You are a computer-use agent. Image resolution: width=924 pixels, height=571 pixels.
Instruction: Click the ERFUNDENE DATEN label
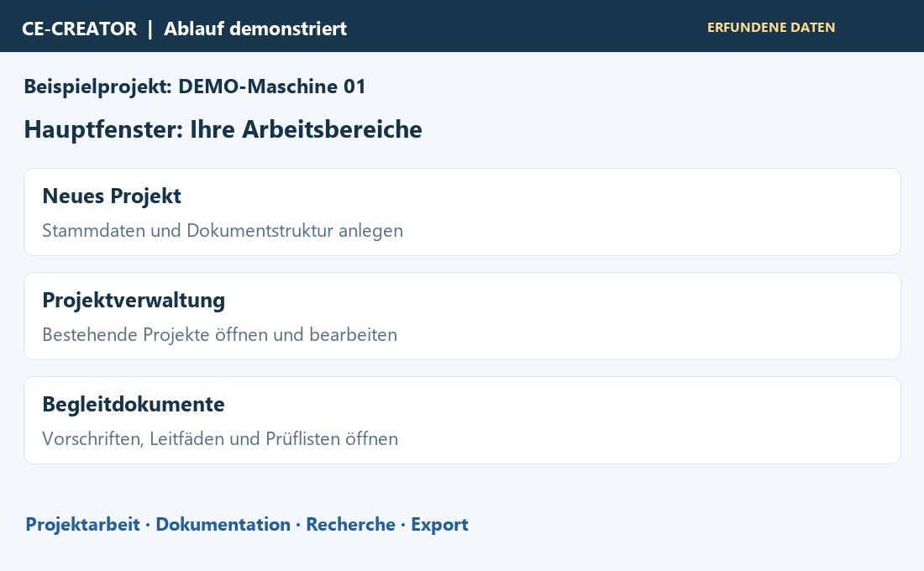(771, 28)
